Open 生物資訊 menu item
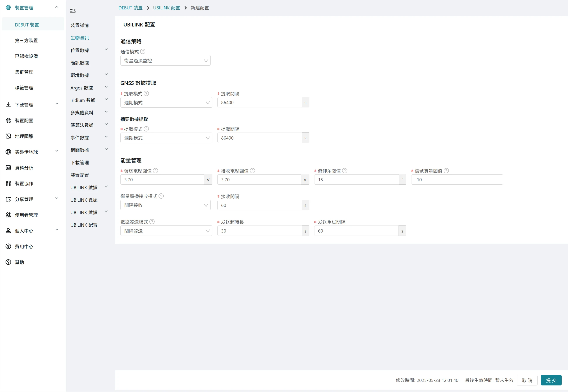The image size is (568, 392). coord(80,38)
